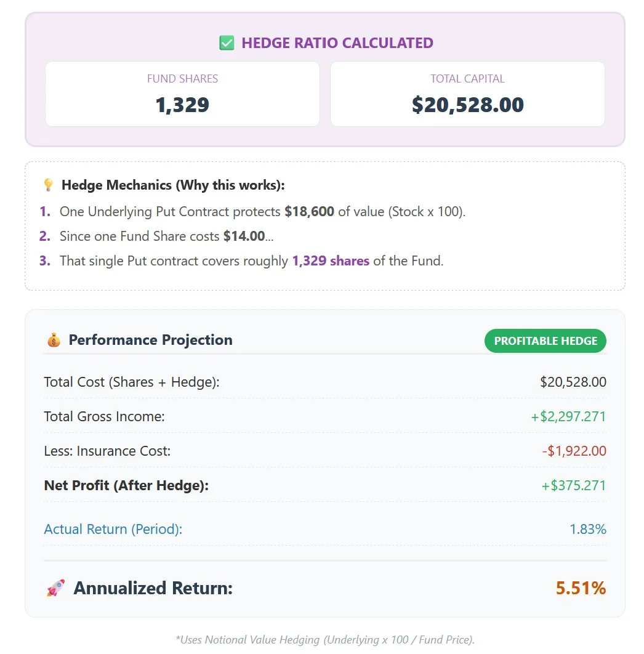Click the green checkmark icon beside HEDGE RATIO CALCULATED
644x654 pixels.
coord(227,42)
